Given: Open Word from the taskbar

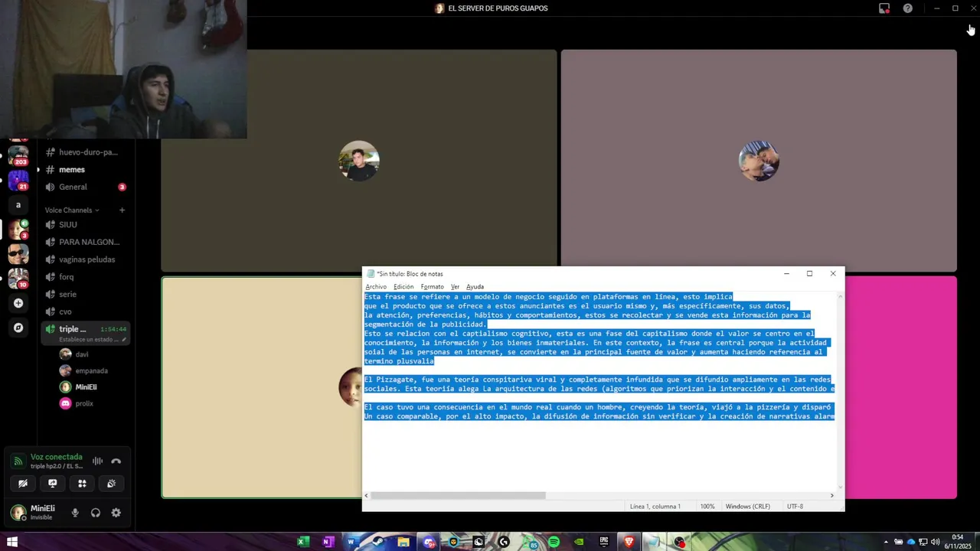Looking at the screenshot, I should coord(353,542).
